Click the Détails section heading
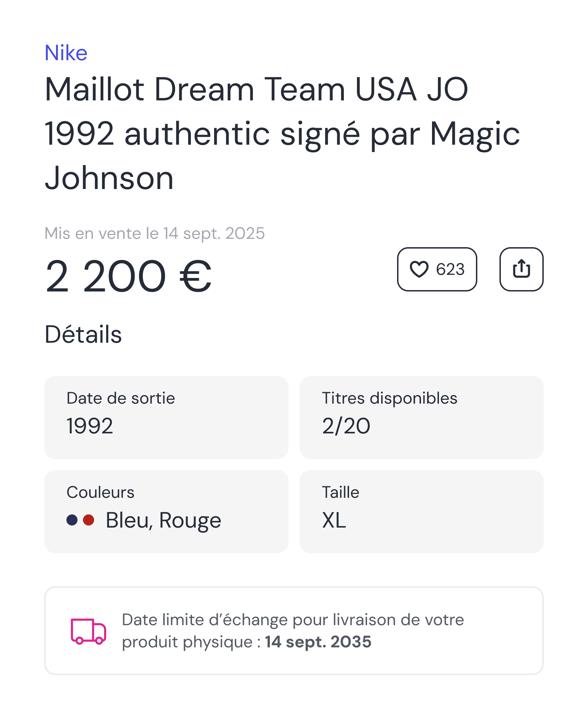The height and width of the screenshot is (719, 588). click(83, 334)
